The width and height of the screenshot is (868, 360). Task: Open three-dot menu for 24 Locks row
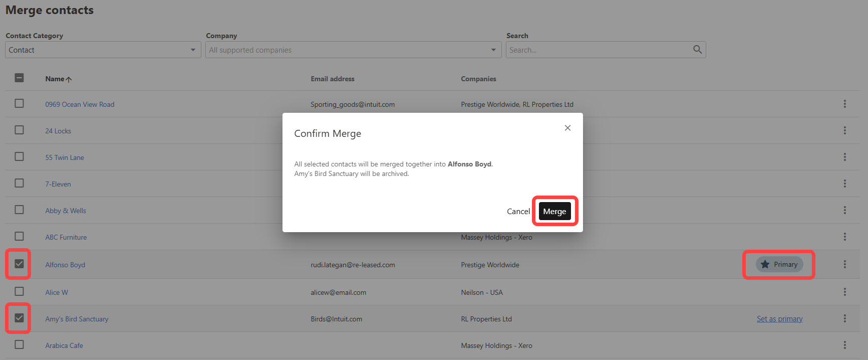click(844, 130)
